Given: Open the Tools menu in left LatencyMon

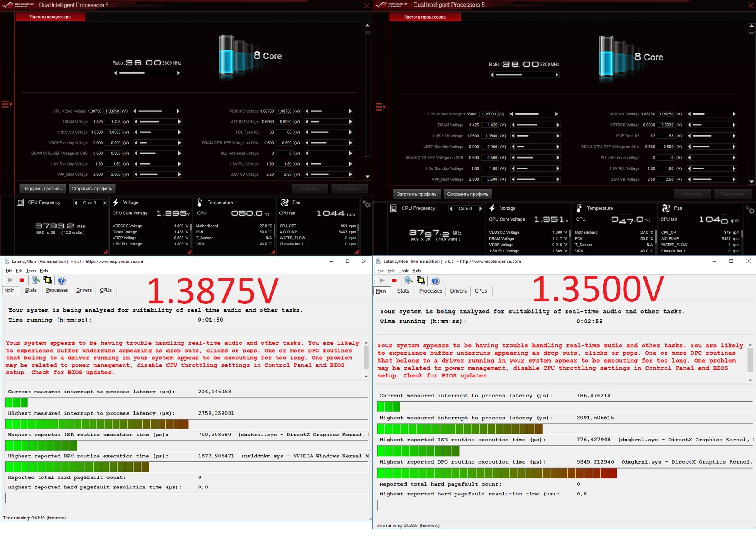Looking at the screenshot, I should click(31, 271).
